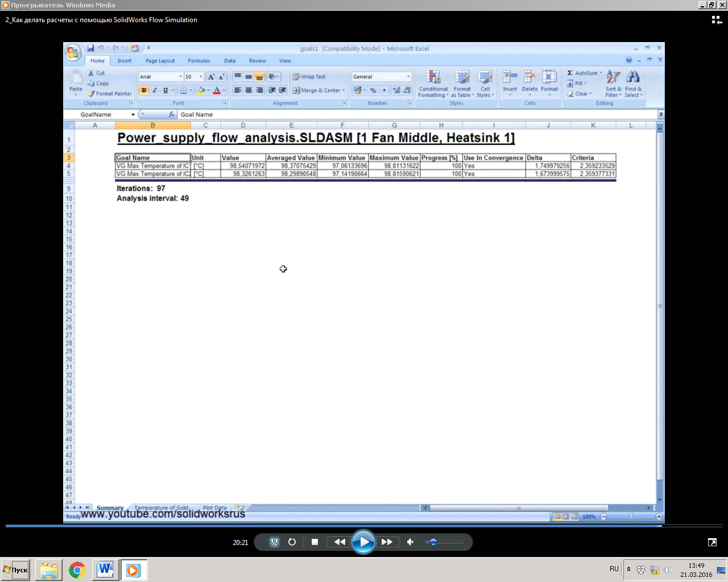Open Find & Select menu

point(633,84)
